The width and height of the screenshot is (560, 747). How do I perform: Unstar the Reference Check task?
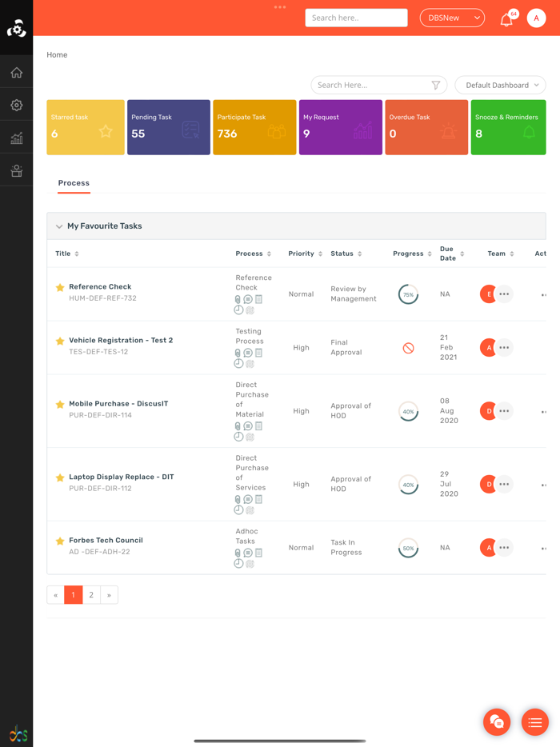click(x=60, y=287)
